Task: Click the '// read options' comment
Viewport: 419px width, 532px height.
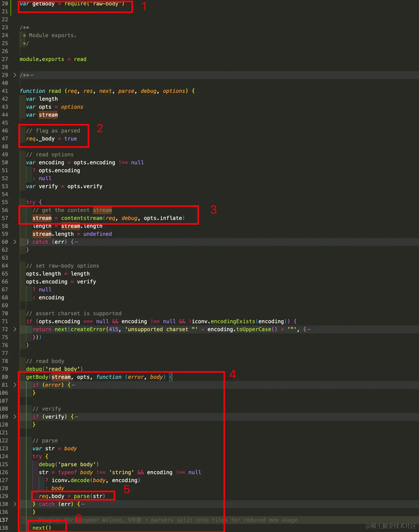Action: tap(50, 154)
